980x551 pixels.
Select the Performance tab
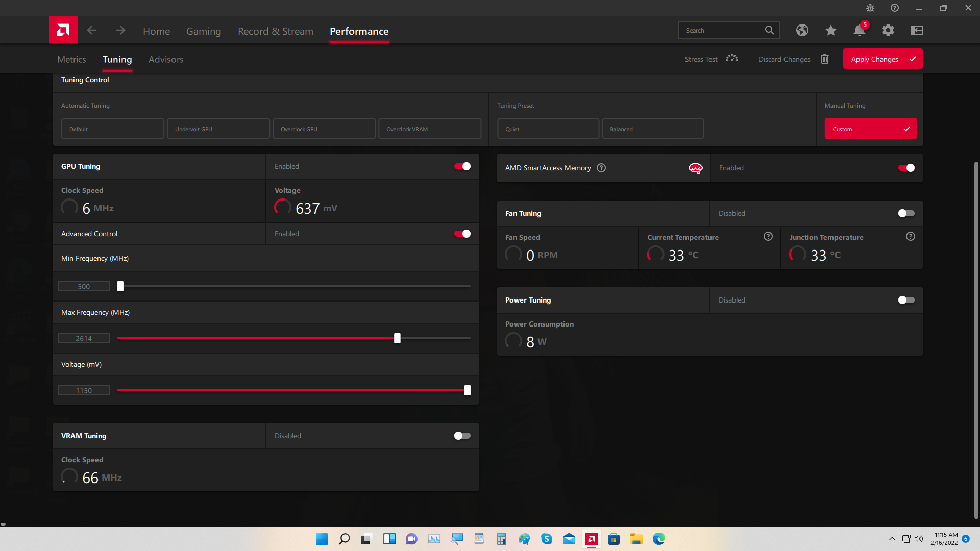tap(359, 31)
